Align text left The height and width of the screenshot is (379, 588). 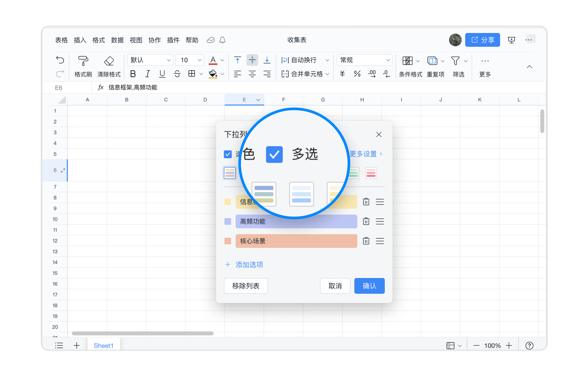click(x=237, y=74)
